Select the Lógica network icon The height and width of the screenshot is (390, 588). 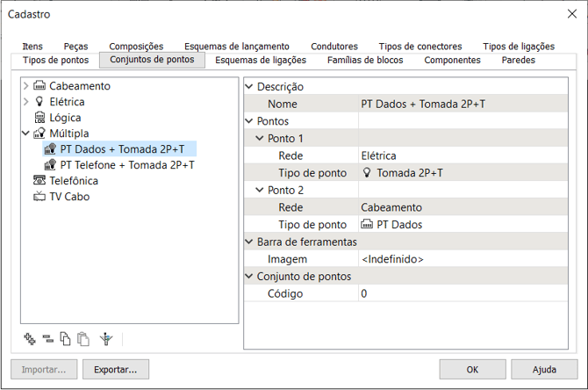[x=39, y=118]
